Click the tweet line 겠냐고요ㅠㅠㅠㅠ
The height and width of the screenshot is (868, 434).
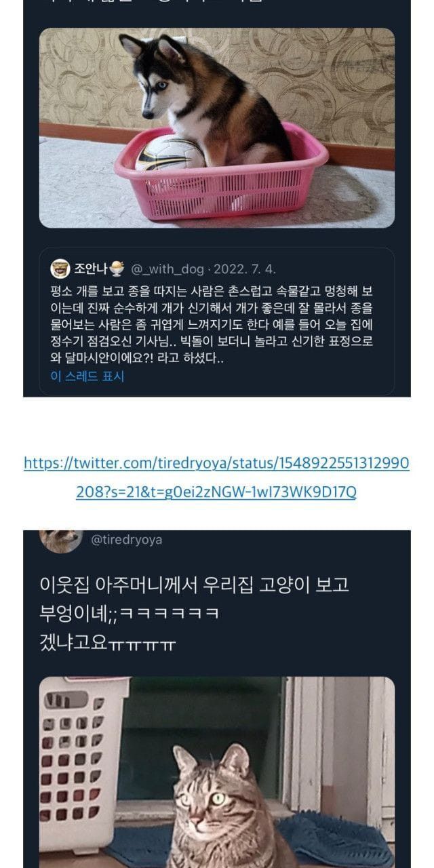108,643
